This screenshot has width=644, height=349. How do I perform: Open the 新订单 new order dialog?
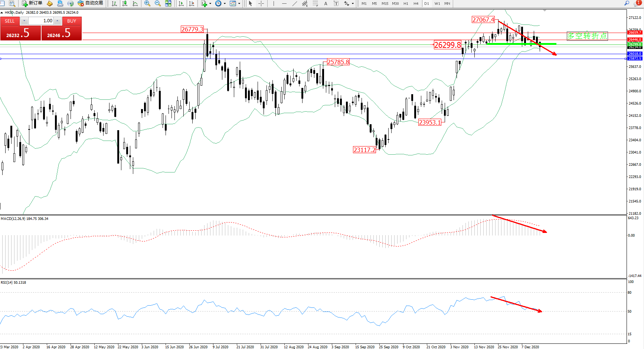coord(32,3)
